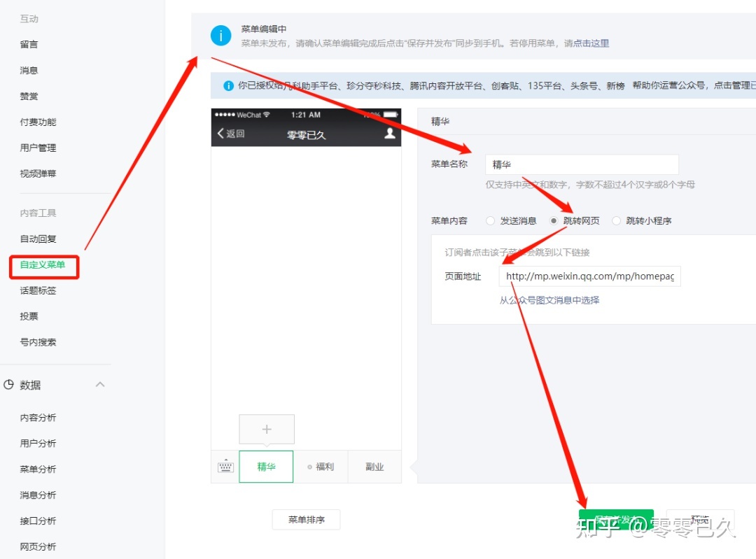Click the 页面地址 URL input field
This screenshot has height=559, width=756.
tap(590, 276)
